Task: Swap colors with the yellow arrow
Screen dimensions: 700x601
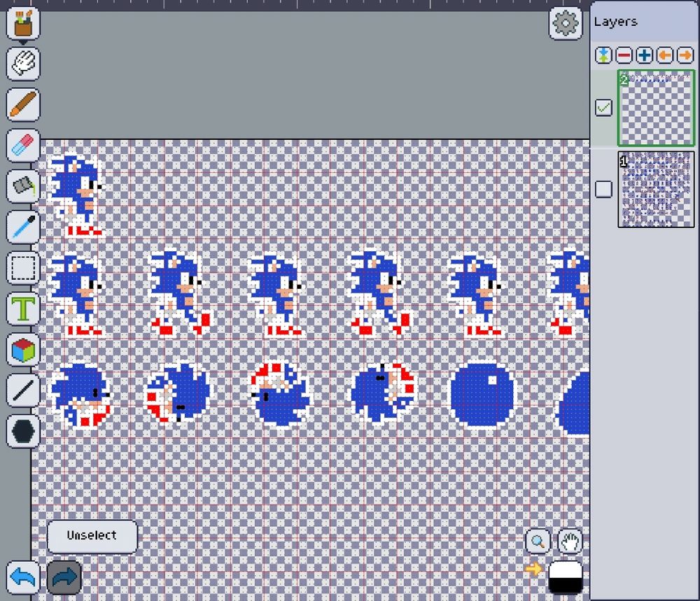Action: pos(533,569)
